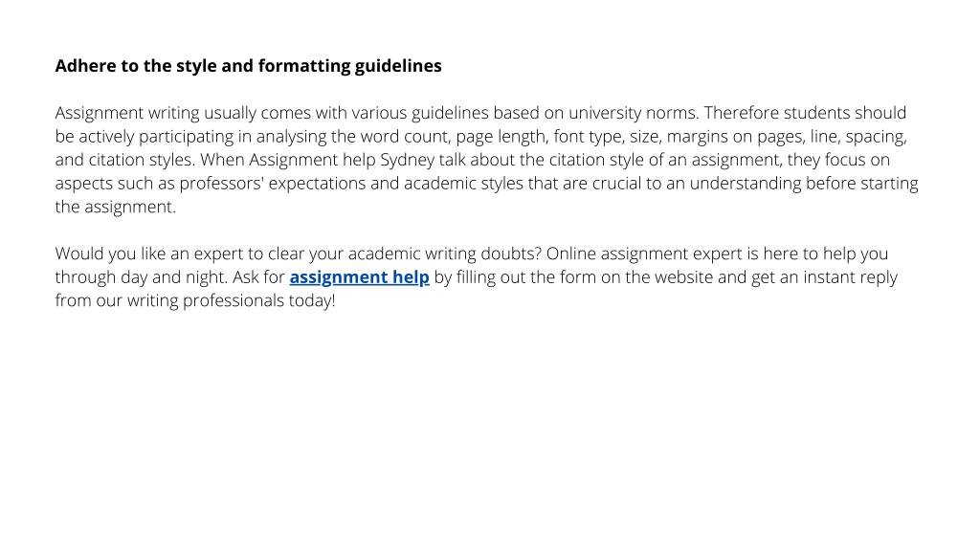The image size is (980, 551).
Task: Click the sentence starting 'Would you like an expert'
Action: pyautogui.click(x=299, y=253)
